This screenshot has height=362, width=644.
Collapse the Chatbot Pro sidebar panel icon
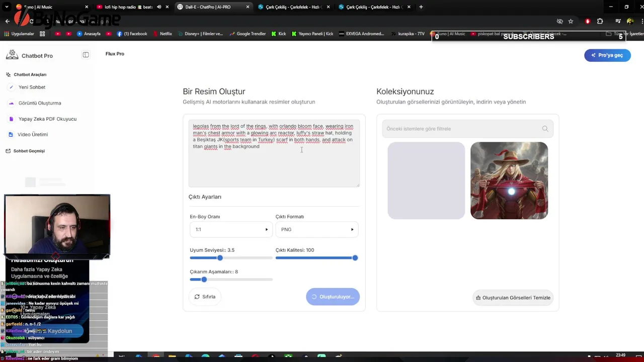tap(86, 55)
